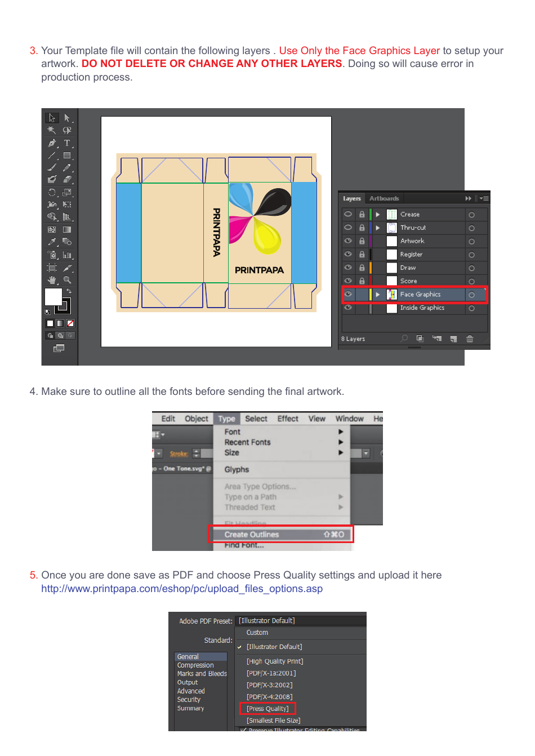535x756 pixels.
Task: Click the Create New Layer icon
Action: coord(454,339)
